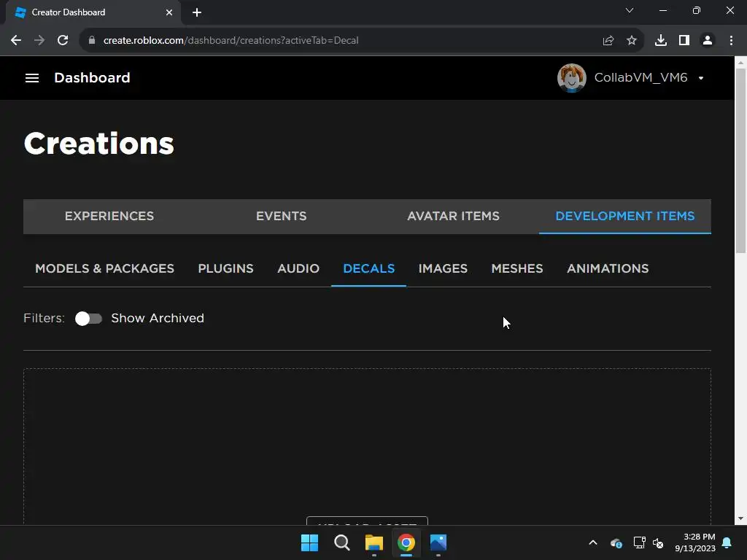Click the CollabVM_VM6 avatar picture
Viewport: 747px width, 560px height.
(x=571, y=77)
